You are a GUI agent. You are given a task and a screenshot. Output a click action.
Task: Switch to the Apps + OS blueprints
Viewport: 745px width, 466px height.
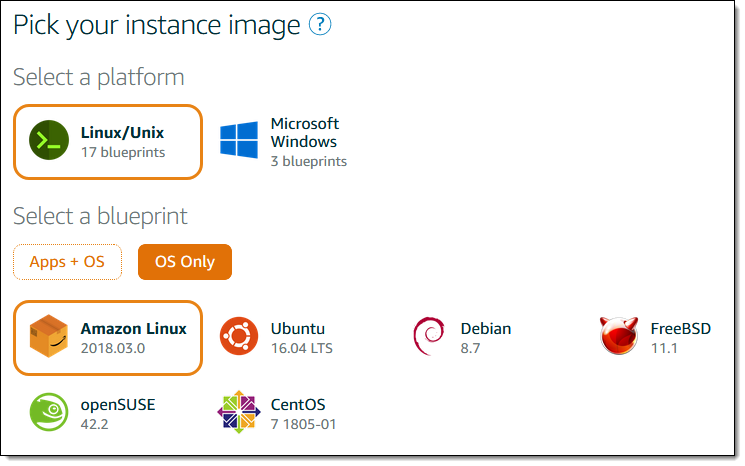67,262
